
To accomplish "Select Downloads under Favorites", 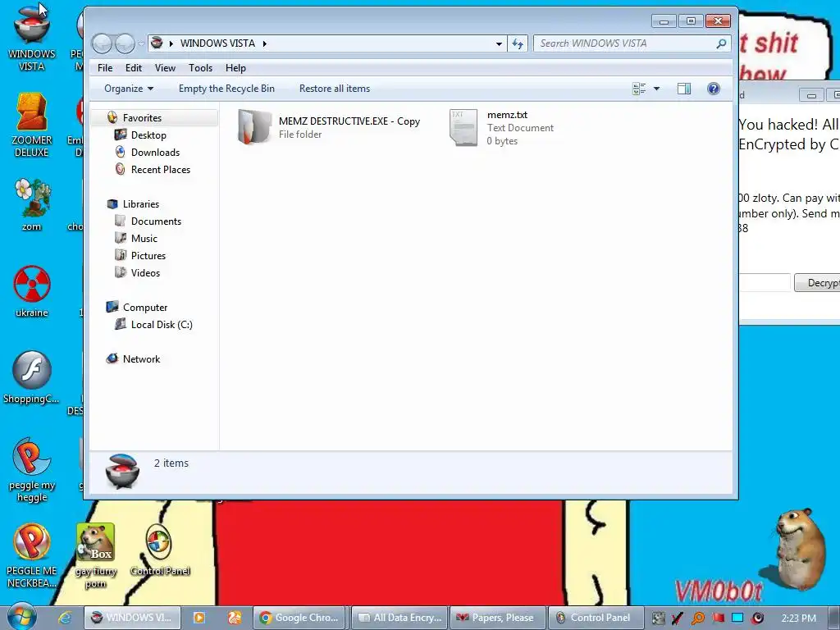I will pyautogui.click(x=155, y=153).
